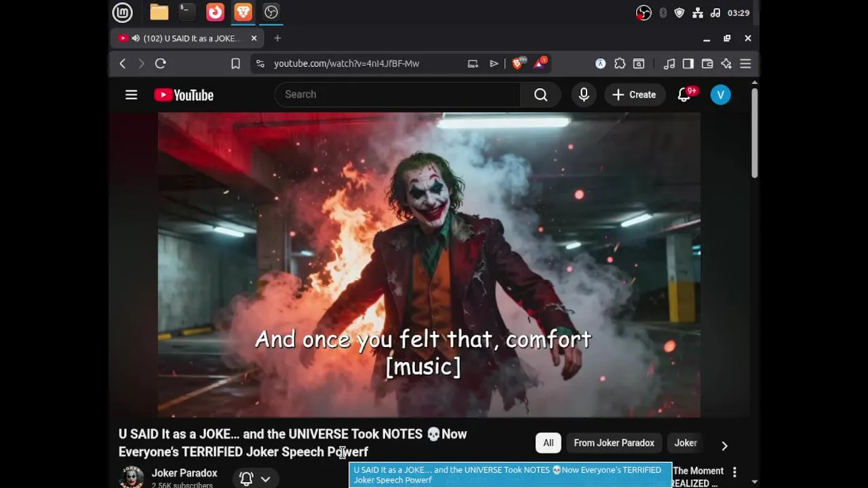Show more filter chips with right arrow
Viewport: 868px width, 488px height.
(x=724, y=445)
